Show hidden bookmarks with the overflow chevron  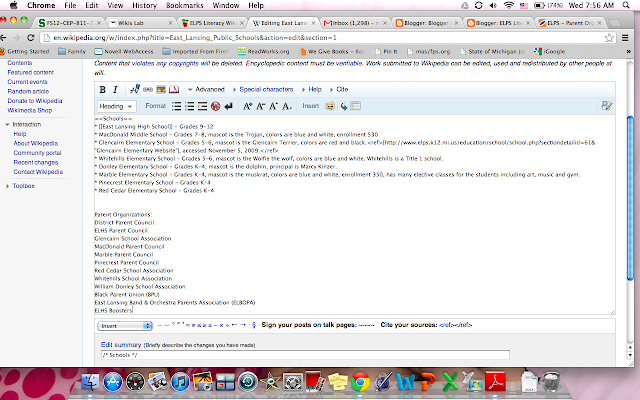[629, 51]
